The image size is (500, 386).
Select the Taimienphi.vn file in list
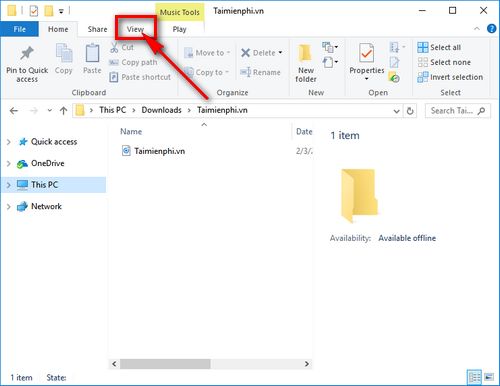[159, 151]
